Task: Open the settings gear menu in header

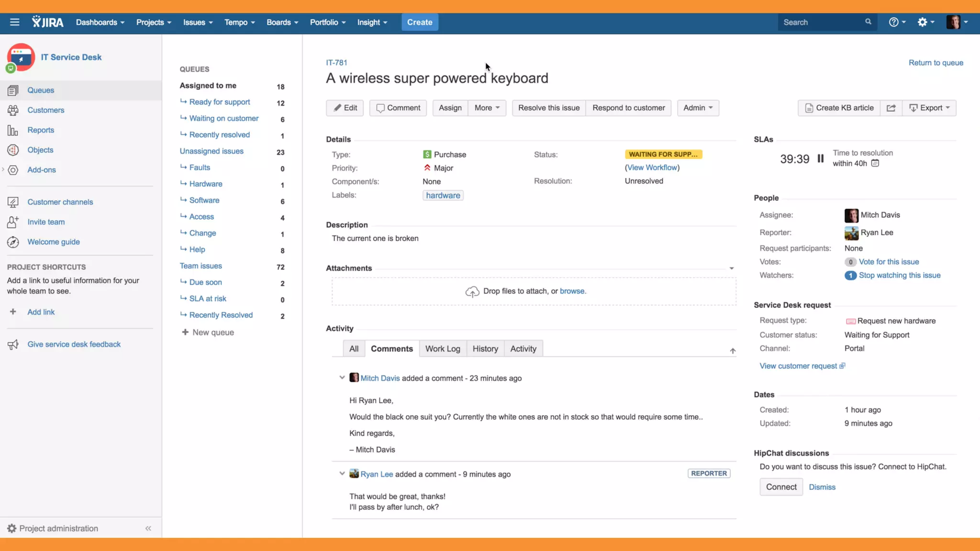Action: [923, 22]
